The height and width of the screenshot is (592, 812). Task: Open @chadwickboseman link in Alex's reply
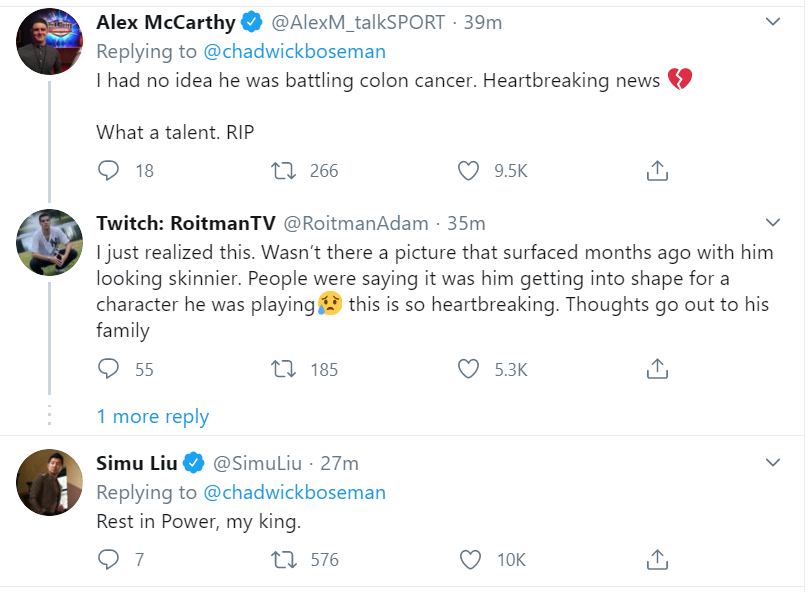294,52
